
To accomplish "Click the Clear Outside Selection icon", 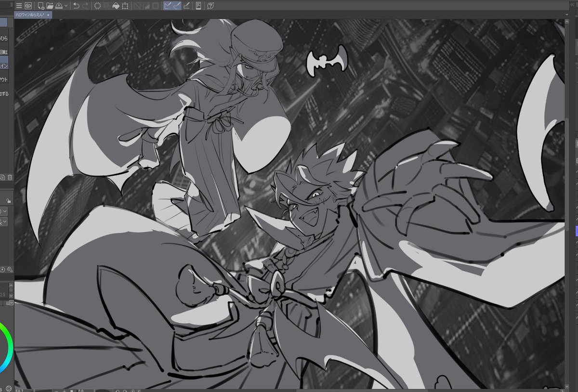I will 107,6.
